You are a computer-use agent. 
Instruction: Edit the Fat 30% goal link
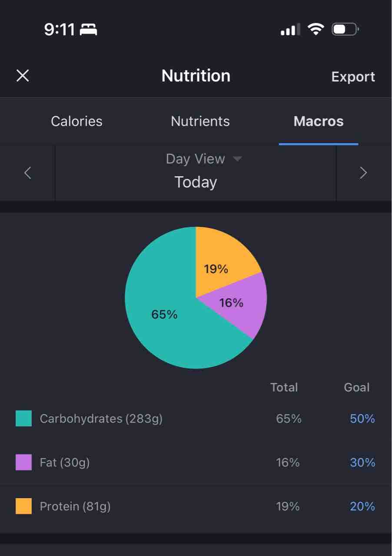tap(362, 463)
